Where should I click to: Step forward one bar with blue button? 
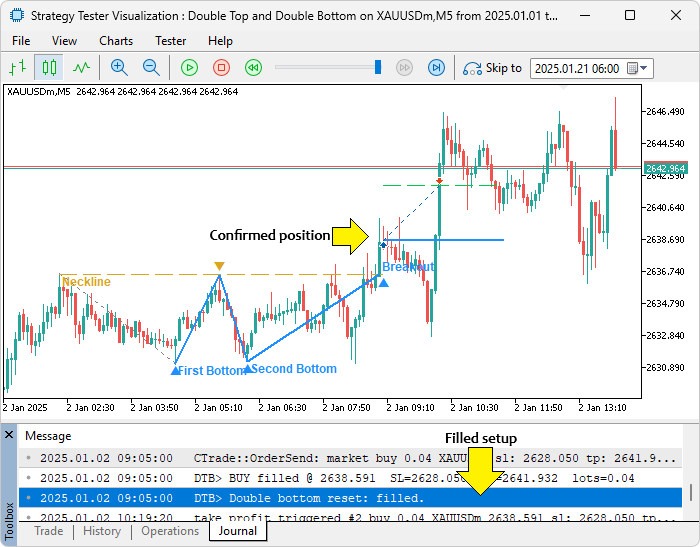(x=436, y=68)
